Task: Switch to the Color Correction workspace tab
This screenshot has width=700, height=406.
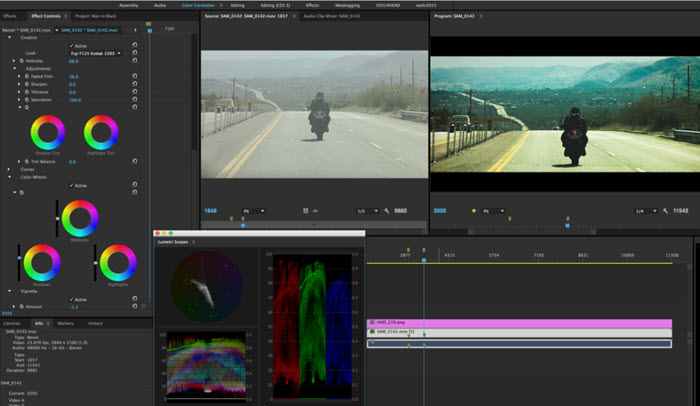Action: click(196, 5)
